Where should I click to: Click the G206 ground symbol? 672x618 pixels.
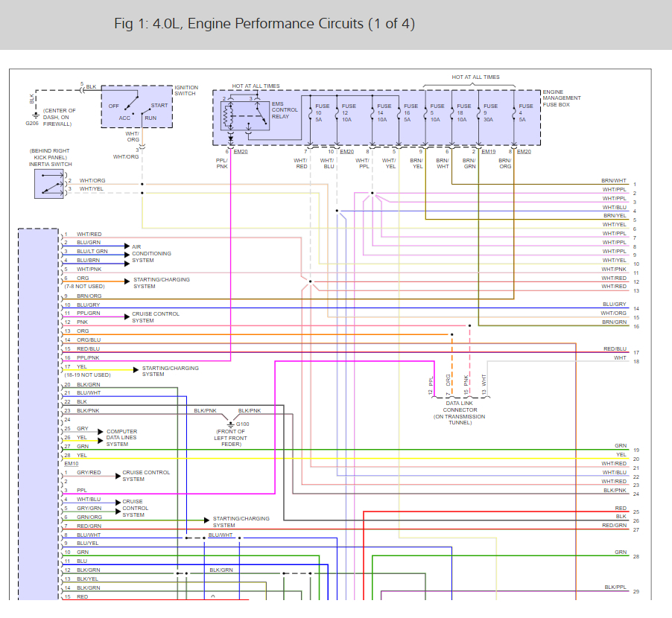point(37,115)
